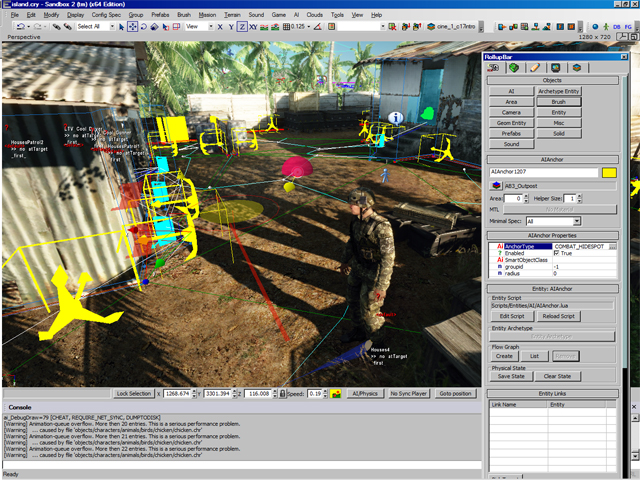Click the Redo icon in toolbar
The image size is (640, 480).
click(x=38, y=27)
